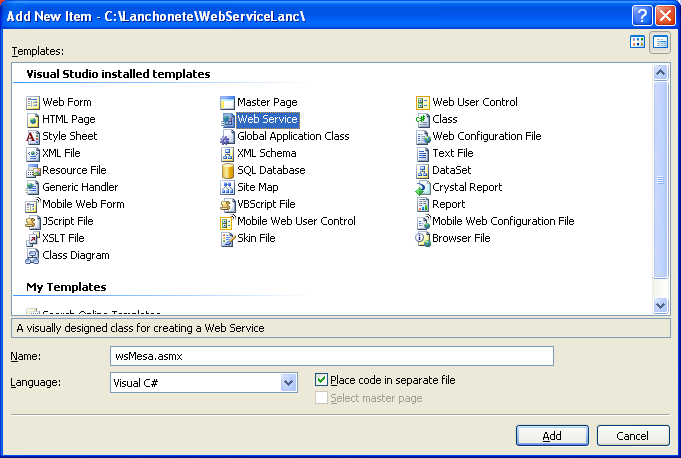Click the Site Map label

click(x=258, y=187)
